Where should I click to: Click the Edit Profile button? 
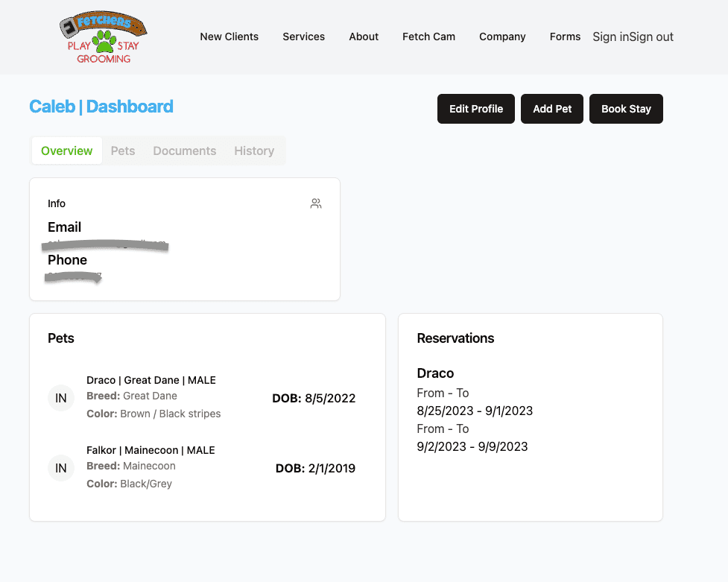475,109
